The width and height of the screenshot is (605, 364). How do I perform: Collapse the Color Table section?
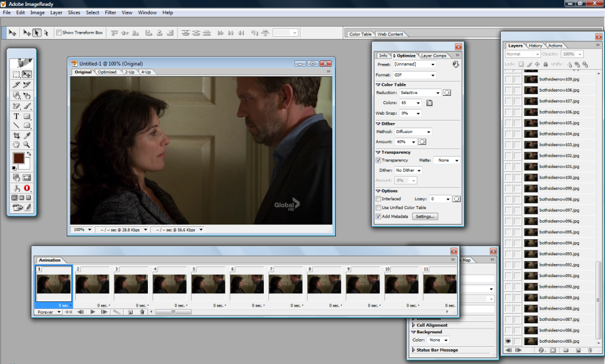coord(378,85)
